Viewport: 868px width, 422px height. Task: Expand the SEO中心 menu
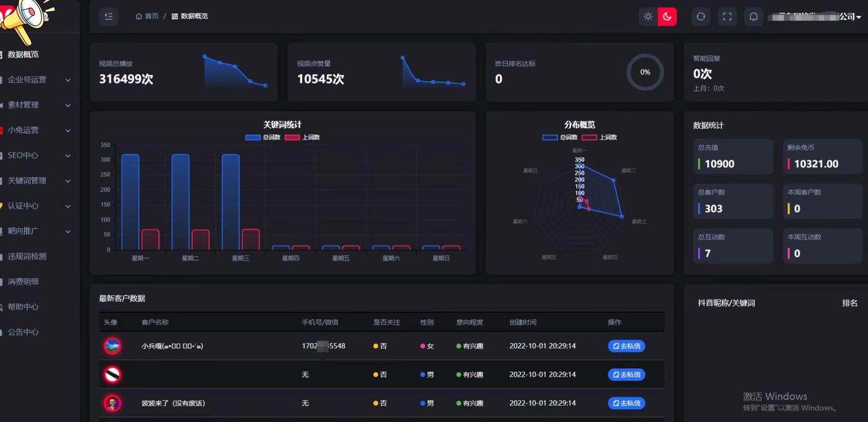pos(37,156)
